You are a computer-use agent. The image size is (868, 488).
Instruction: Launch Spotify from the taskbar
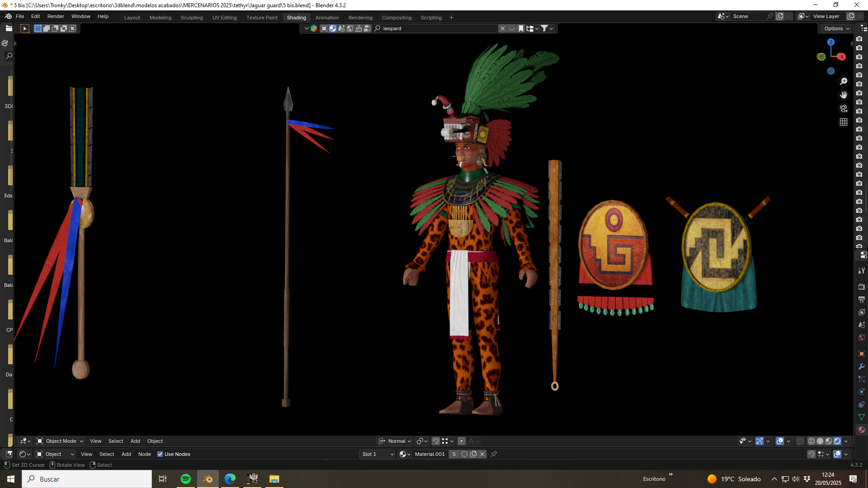[185, 479]
